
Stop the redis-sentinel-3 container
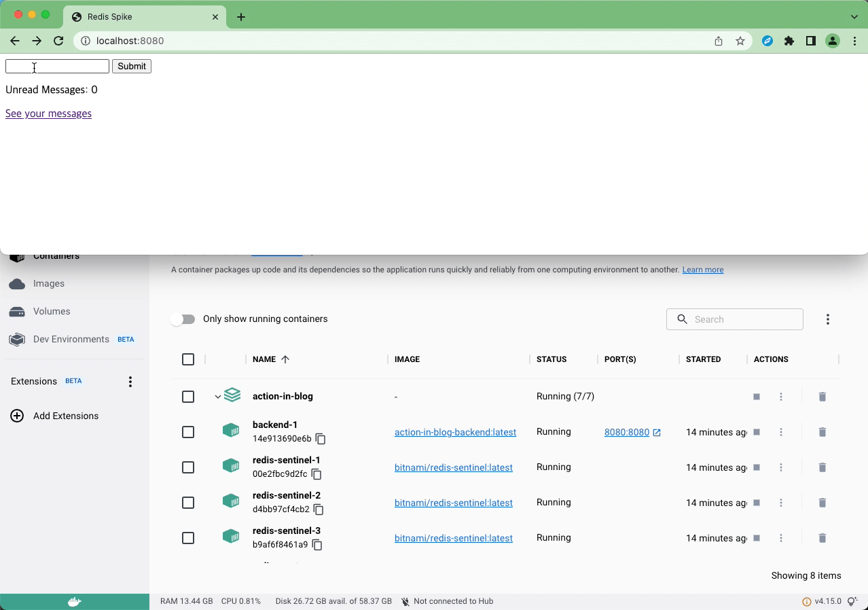757,538
